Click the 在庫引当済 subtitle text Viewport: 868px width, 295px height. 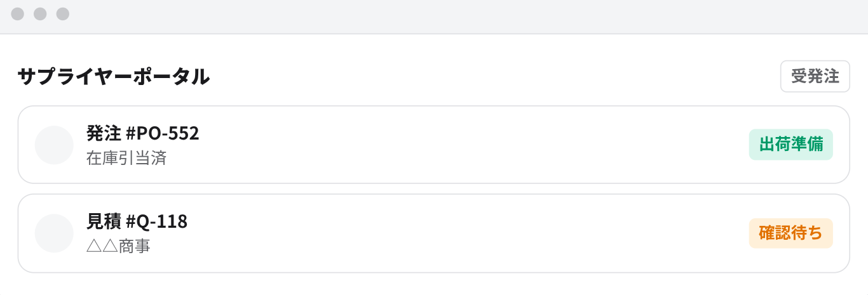[x=126, y=158]
